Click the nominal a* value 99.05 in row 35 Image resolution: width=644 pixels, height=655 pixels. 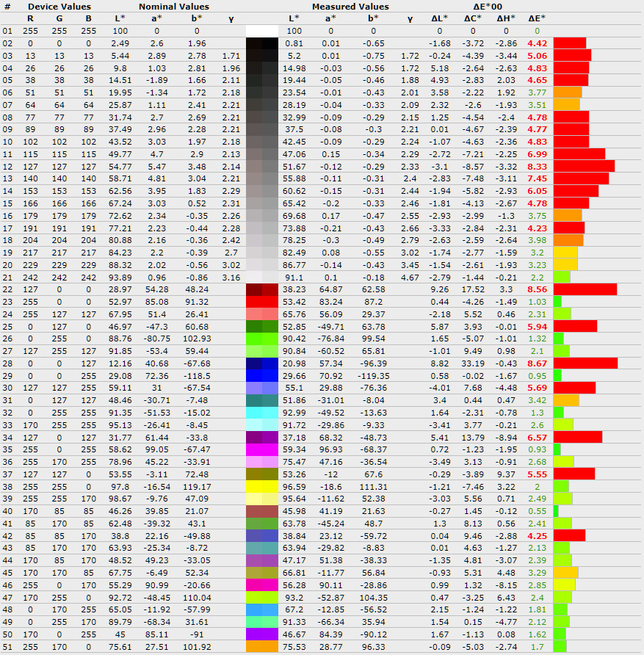pos(156,449)
